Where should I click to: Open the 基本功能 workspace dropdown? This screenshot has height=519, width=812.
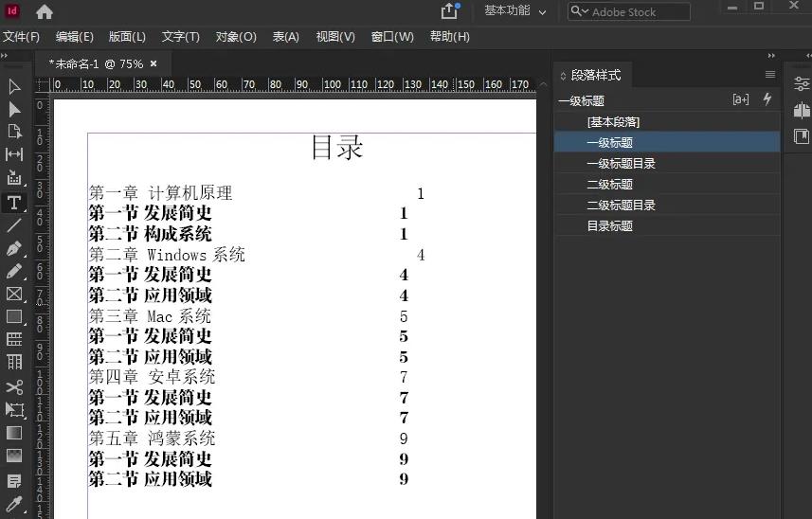click(514, 11)
